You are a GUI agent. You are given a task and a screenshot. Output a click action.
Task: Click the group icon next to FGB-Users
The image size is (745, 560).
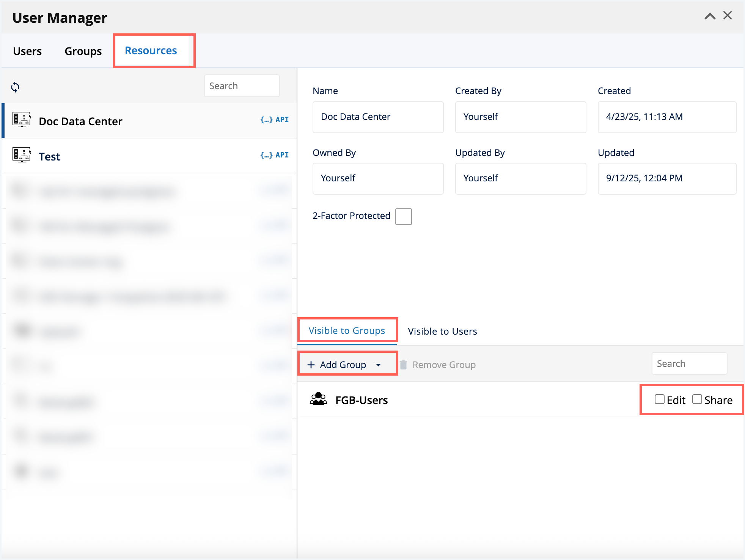(x=319, y=399)
